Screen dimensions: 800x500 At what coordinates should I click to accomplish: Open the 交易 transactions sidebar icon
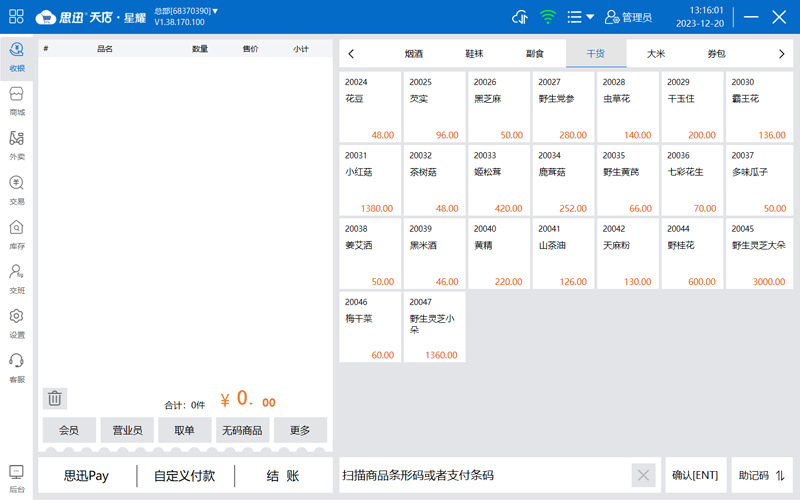click(x=16, y=190)
